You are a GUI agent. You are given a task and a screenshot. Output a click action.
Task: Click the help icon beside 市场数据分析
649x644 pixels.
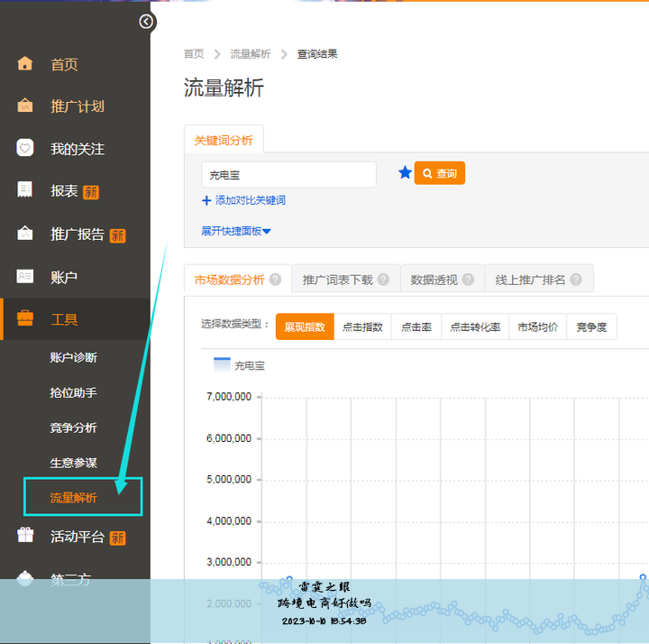pyautogui.click(x=275, y=280)
